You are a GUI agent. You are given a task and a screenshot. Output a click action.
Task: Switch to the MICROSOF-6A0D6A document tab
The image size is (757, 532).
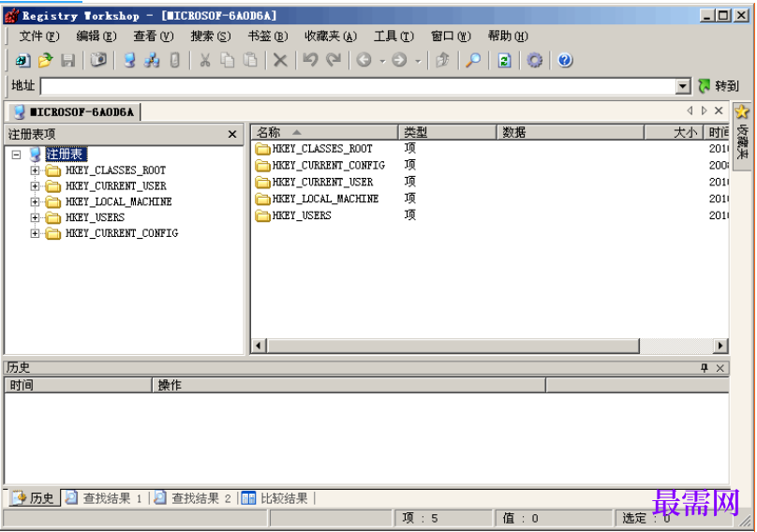click(x=74, y=112)
